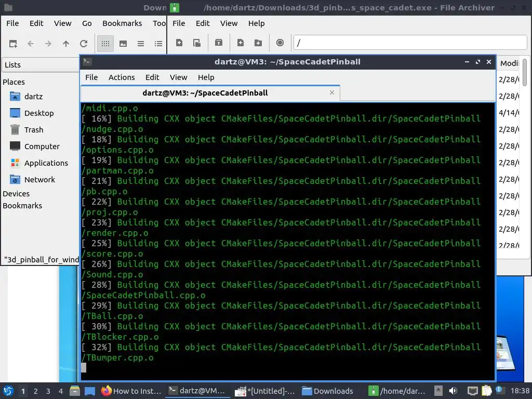Switch to virtual desktop 1
Image resolution: width=532 pixels, height=399 pixels.
(x=23, y=391)
